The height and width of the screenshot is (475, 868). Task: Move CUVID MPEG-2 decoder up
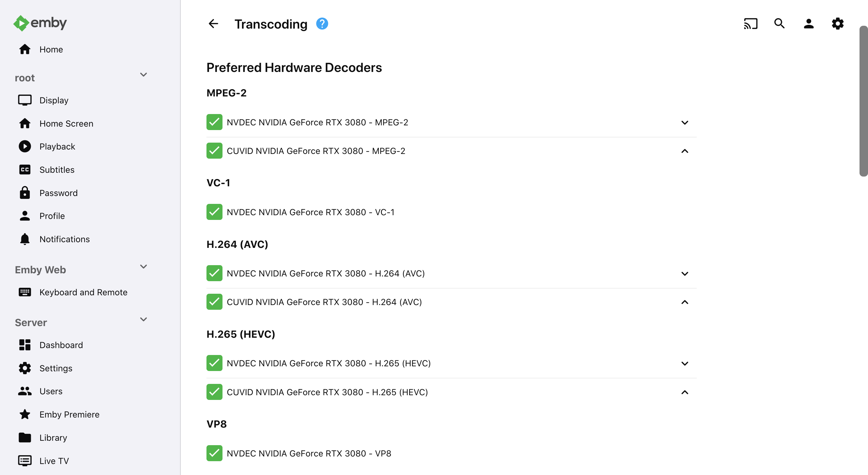pyautogui.click(x=685, y=151)
